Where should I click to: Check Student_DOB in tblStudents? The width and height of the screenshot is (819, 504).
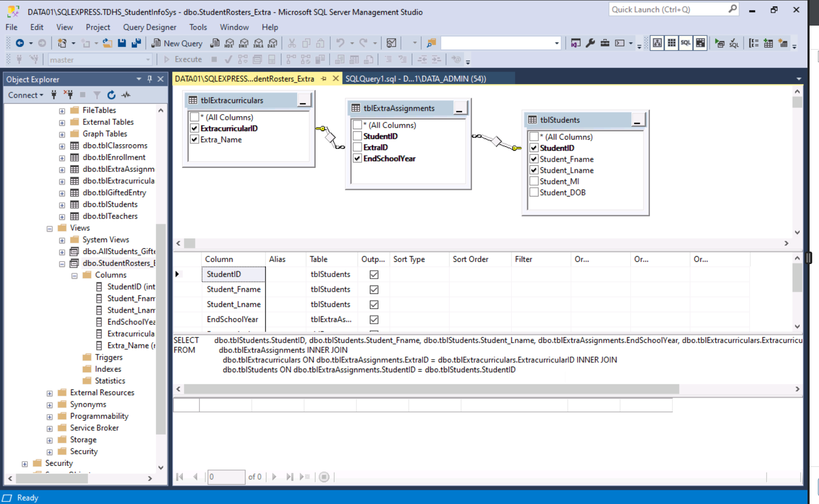click(534, 192)
